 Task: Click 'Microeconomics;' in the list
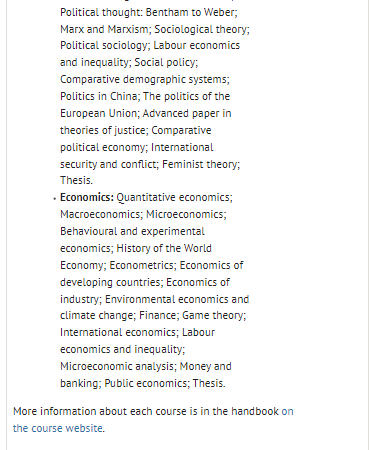tap(186, 214)
